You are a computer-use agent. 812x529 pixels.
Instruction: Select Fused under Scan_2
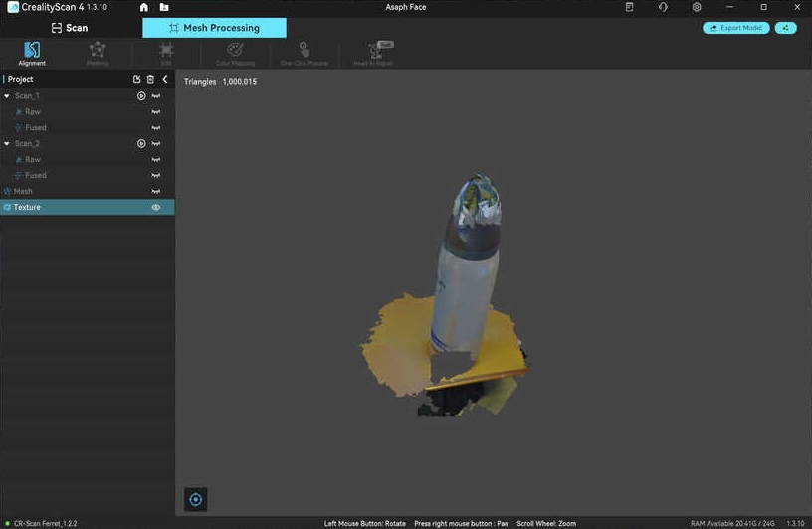[x=35, y=175]
